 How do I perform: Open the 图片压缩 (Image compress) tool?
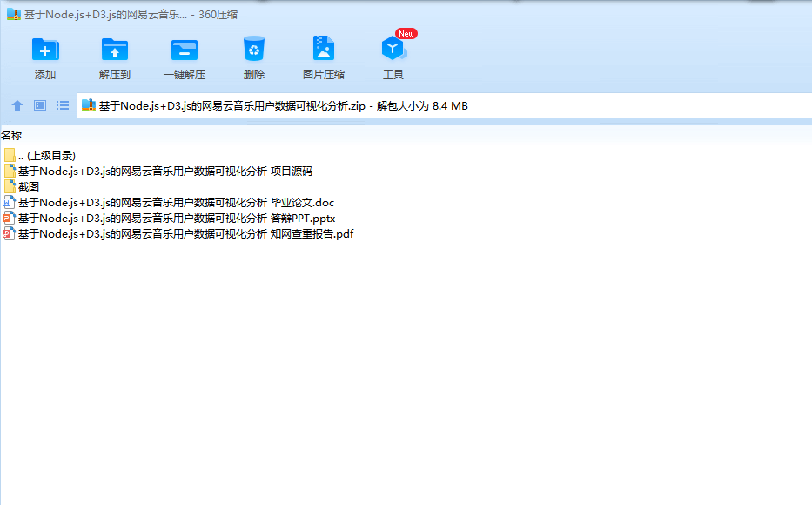324,49
